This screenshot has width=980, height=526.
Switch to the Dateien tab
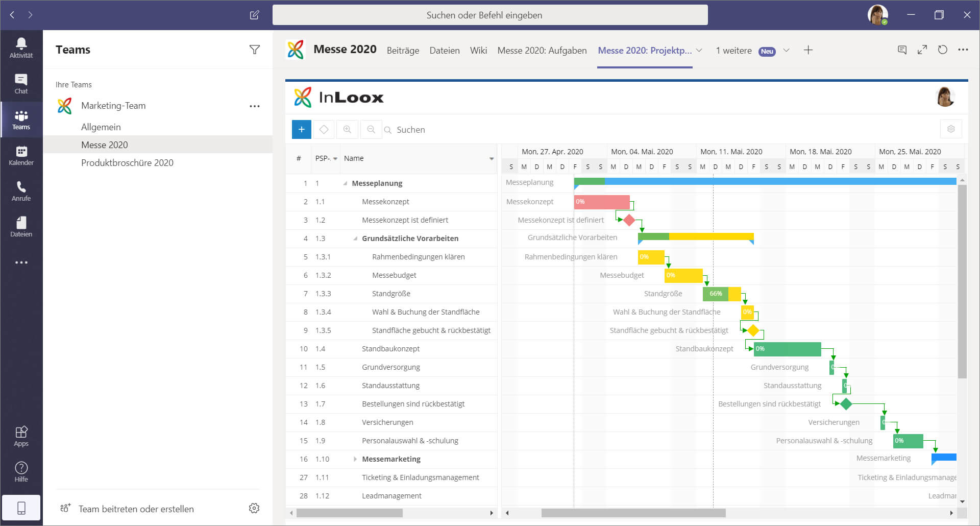tap(445, 51)
